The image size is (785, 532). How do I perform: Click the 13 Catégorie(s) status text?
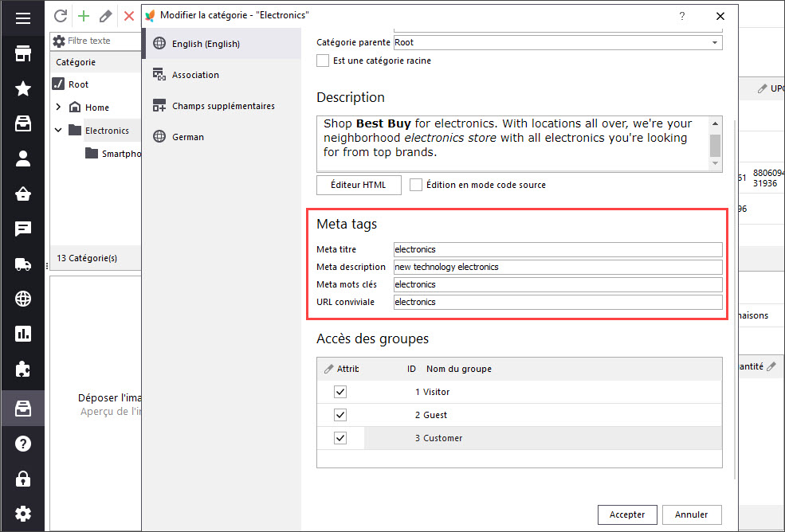coord(87,258)
